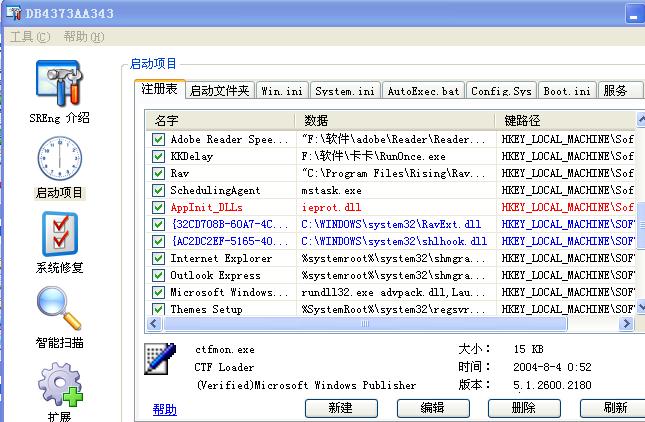Click the horizontal scrollbar thumb
The image size is (645, 422).
365,324
